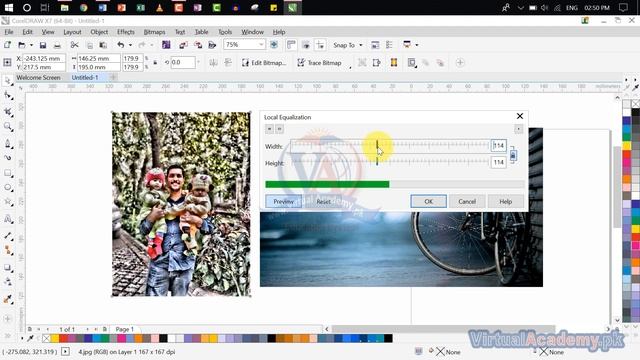
Task: Select the Ellipse tool in toolbox
Action: [x=8, y=188]
